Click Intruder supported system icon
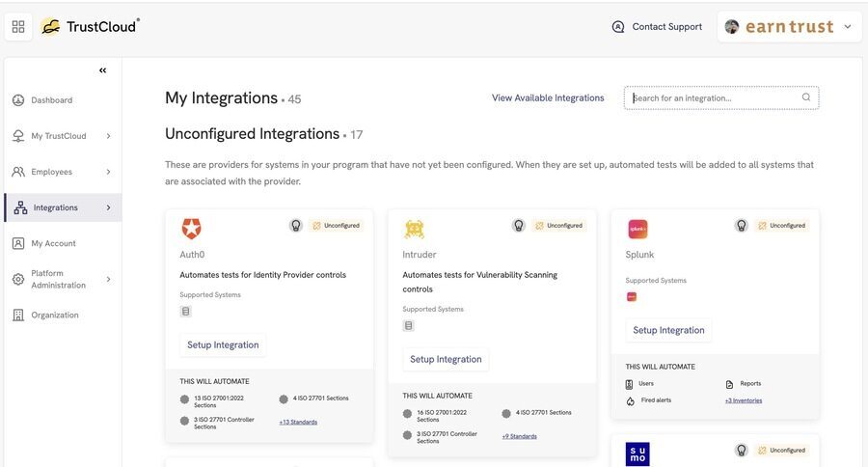Screen dimensions: 868x467 [409, 326]
